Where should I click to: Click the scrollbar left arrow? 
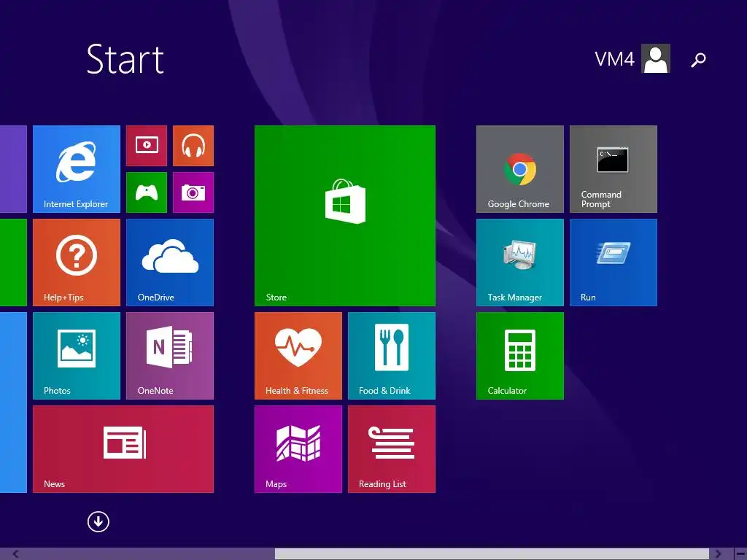(16, 554)
